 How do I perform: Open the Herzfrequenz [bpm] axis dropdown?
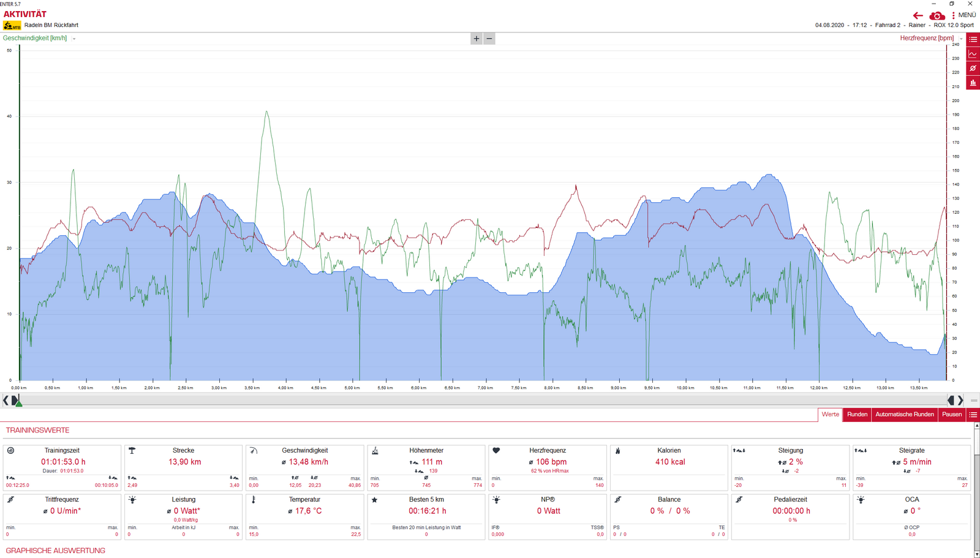point(961,39)
